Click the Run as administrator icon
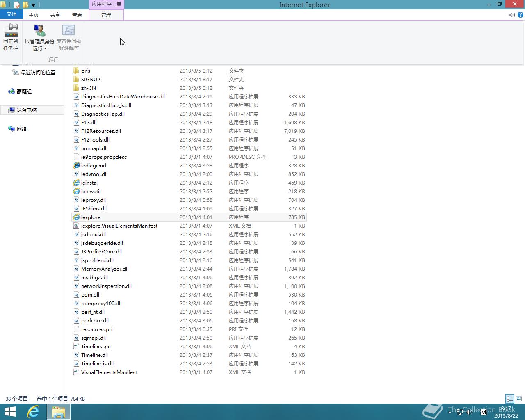Image resolution: width=525 pixels, height=420 pixels. [39, 30]
